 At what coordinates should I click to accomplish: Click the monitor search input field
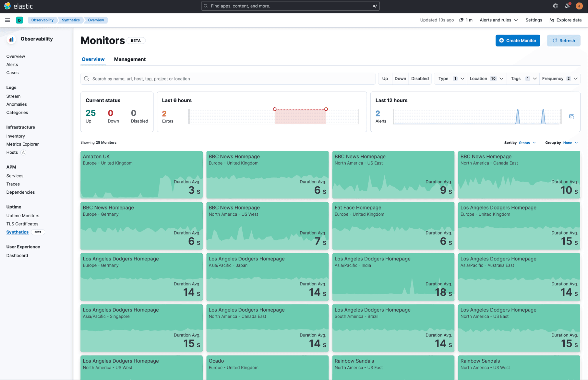coord(228,78)
